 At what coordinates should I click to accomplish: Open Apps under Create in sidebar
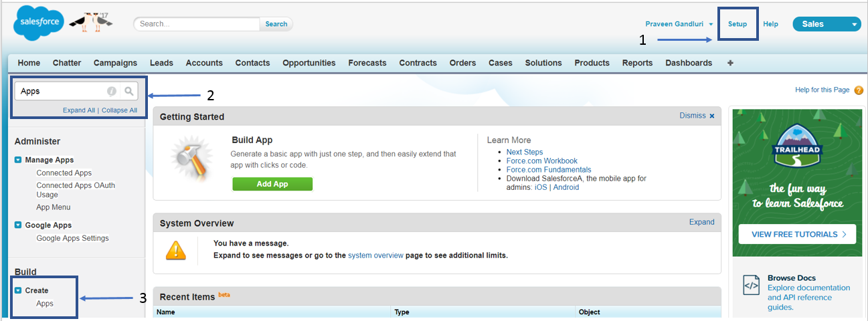click(45, 304)
